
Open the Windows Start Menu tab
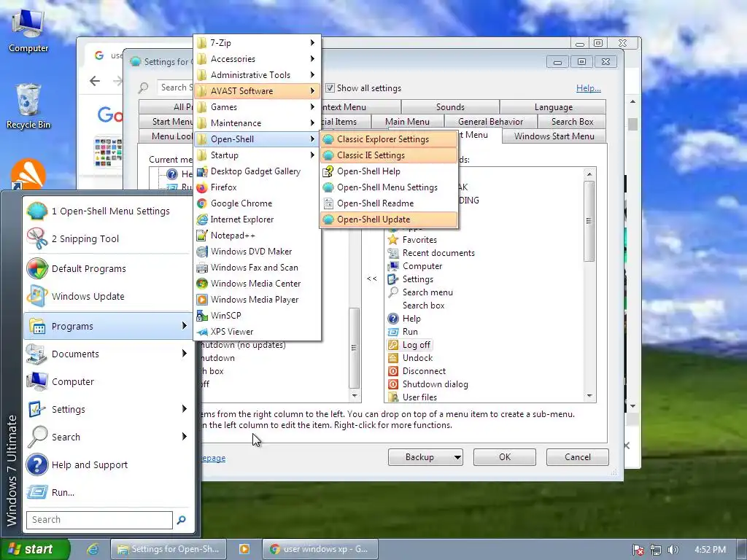pos(554,136)
